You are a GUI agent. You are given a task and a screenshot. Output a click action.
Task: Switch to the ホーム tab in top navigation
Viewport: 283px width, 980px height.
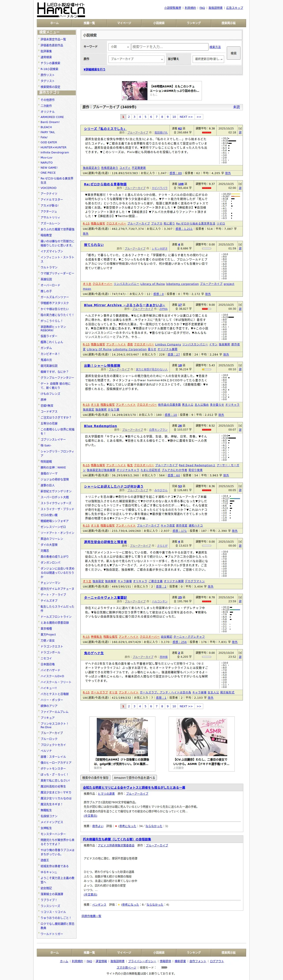(x=54, y=23)
